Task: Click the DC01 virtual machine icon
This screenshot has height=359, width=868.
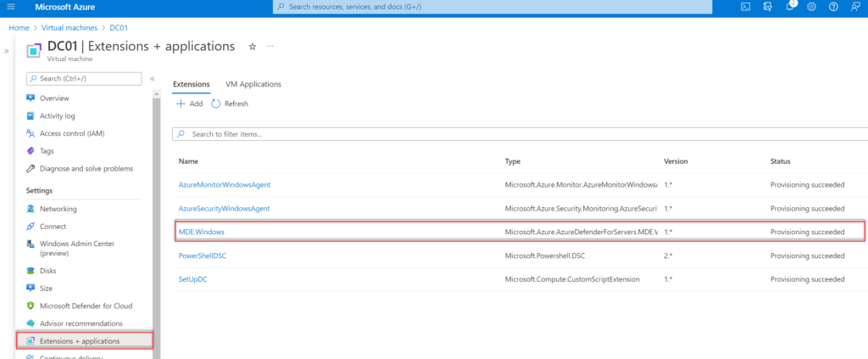Action: 34,50
